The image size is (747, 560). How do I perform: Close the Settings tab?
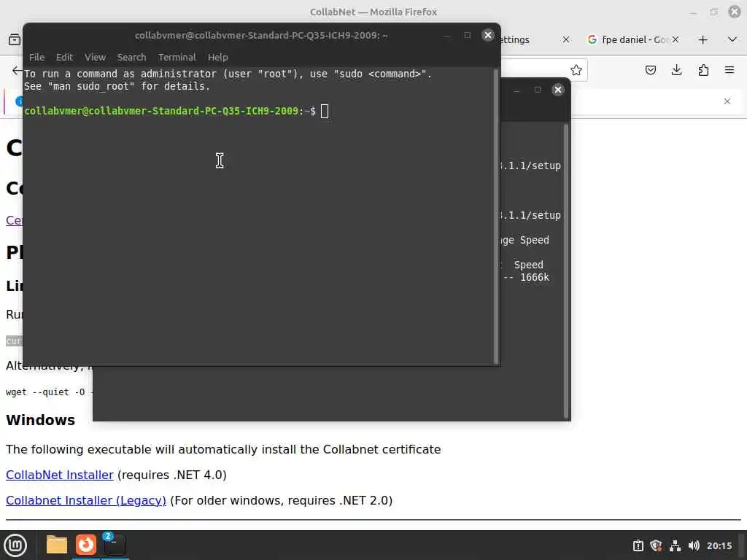point(566,39)
